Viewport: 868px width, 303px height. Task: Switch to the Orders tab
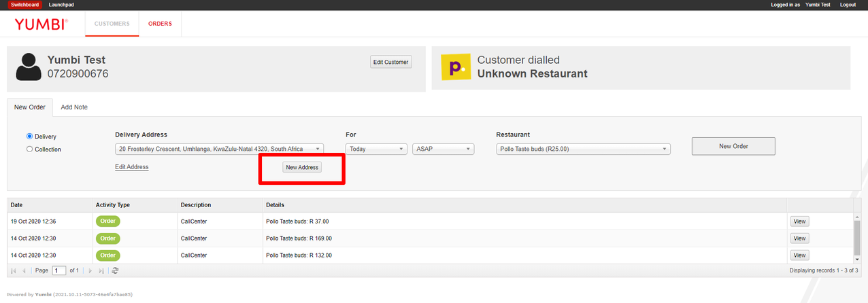click(160, 24)
